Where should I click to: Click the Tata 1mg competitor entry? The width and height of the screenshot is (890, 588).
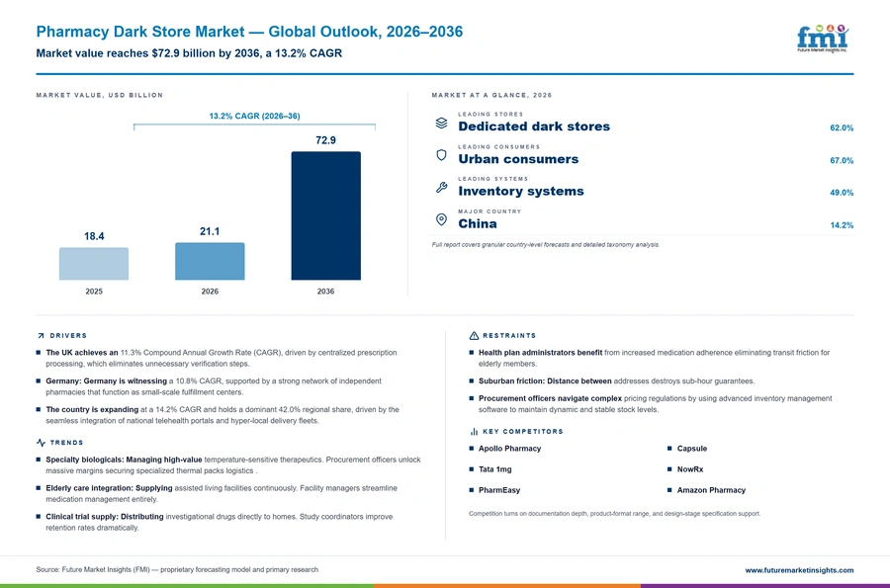(495, 469)
